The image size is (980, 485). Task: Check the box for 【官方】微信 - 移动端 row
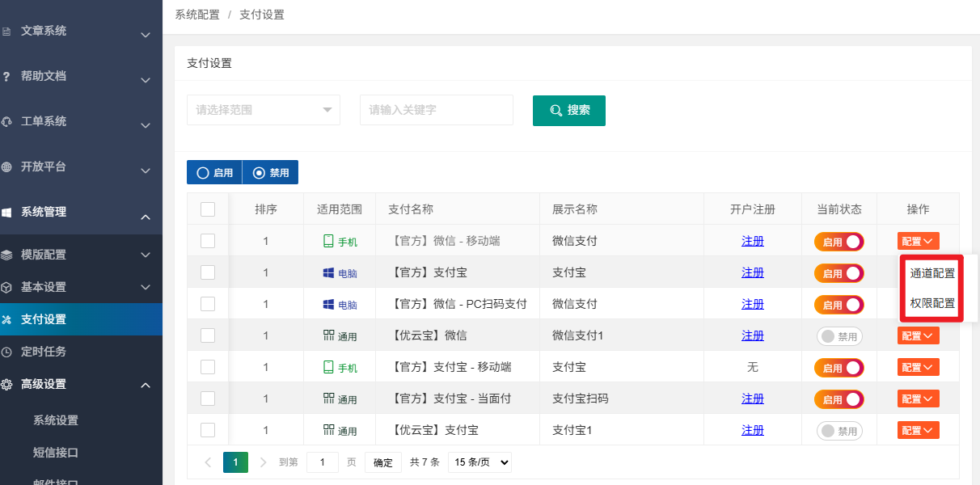click(x=208, y=241)
